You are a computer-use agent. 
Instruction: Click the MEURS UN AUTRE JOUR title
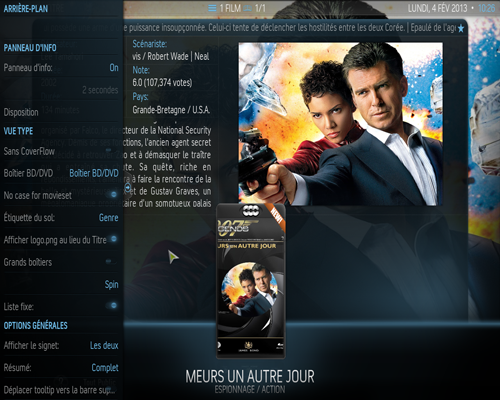coord(250,377)
